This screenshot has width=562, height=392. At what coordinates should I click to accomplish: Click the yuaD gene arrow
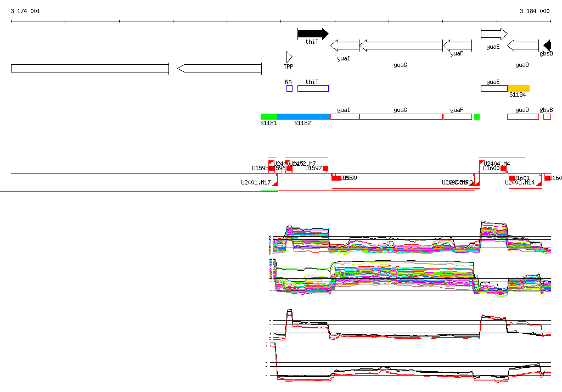coord(523,46)
